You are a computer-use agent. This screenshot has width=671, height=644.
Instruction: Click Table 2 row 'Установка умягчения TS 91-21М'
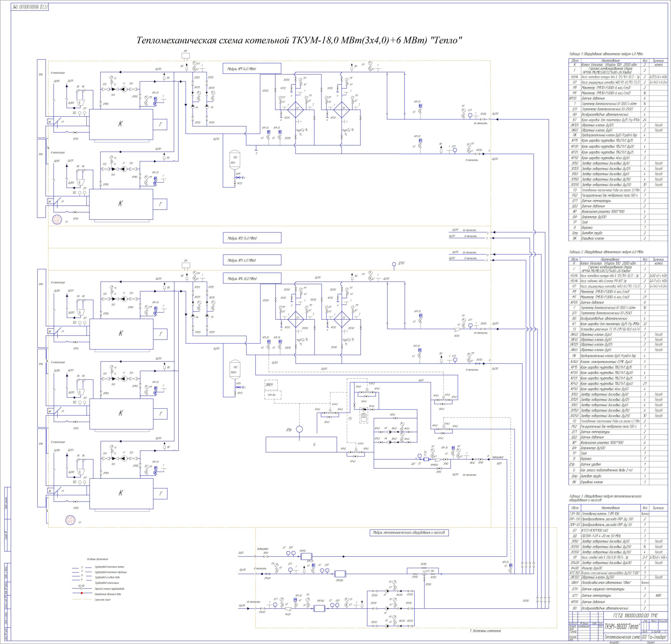pyautogui.click(x=618, y=329)
